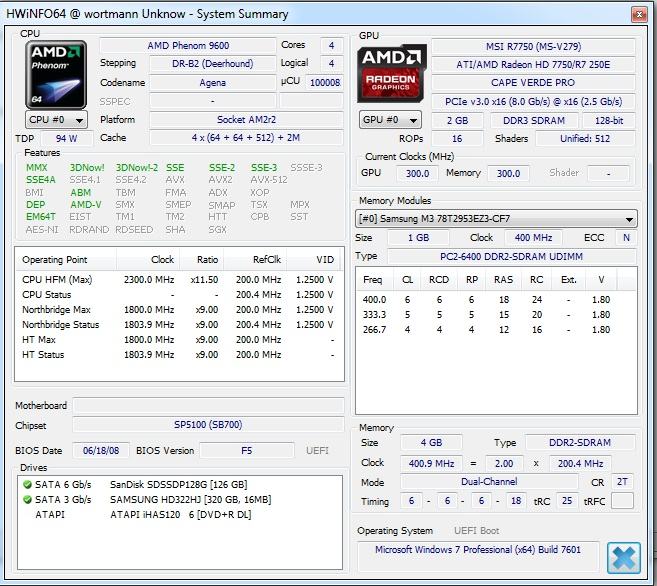Click the Radeon HD 7750/R7 250E field

point(533,65)
